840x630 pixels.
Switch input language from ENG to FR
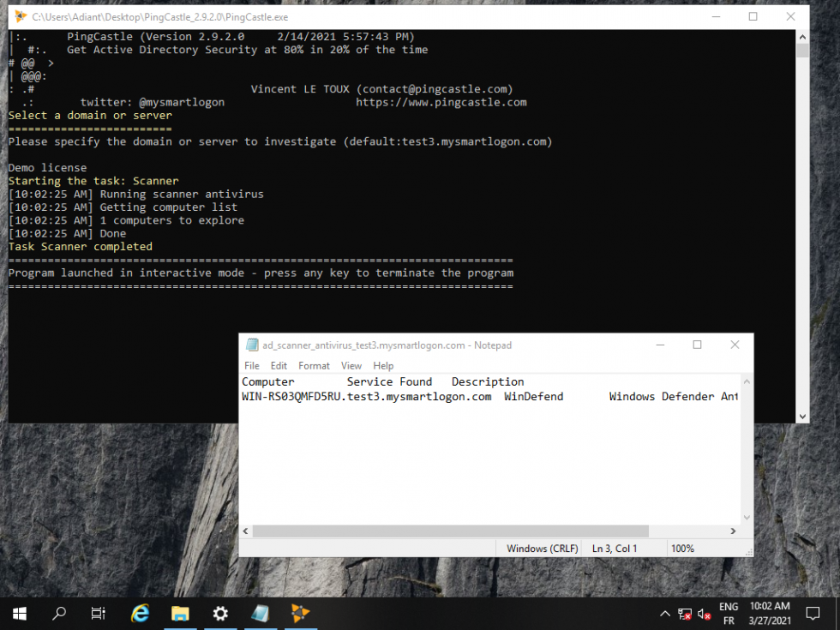click(x=728, y=613)
